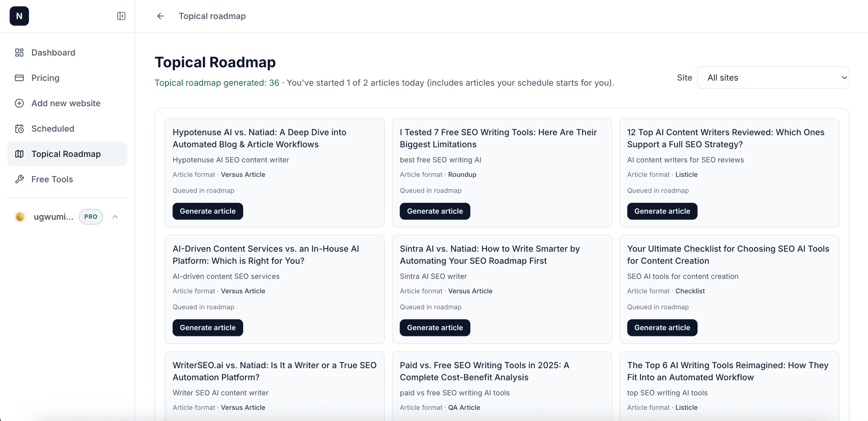Select Topical Roadmap menu item
Image resolution: width=868 pixels, height=421 pixels.
coord(67,154)
